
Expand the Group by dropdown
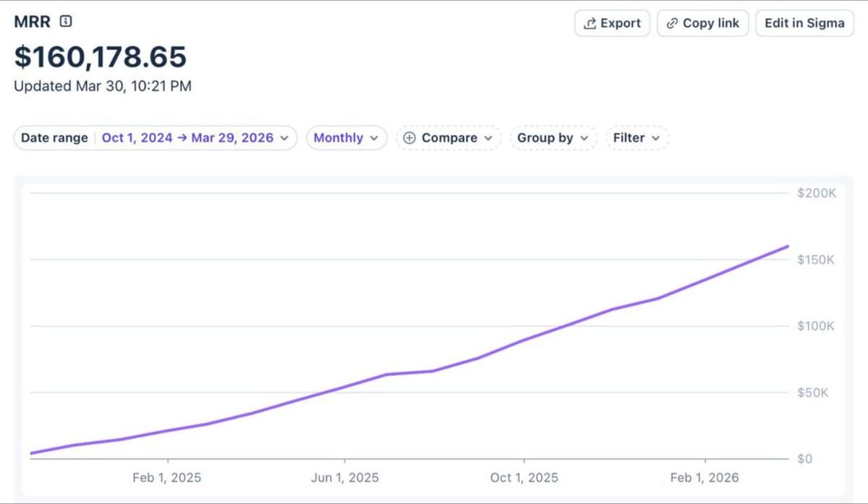(x=553, y=137)
